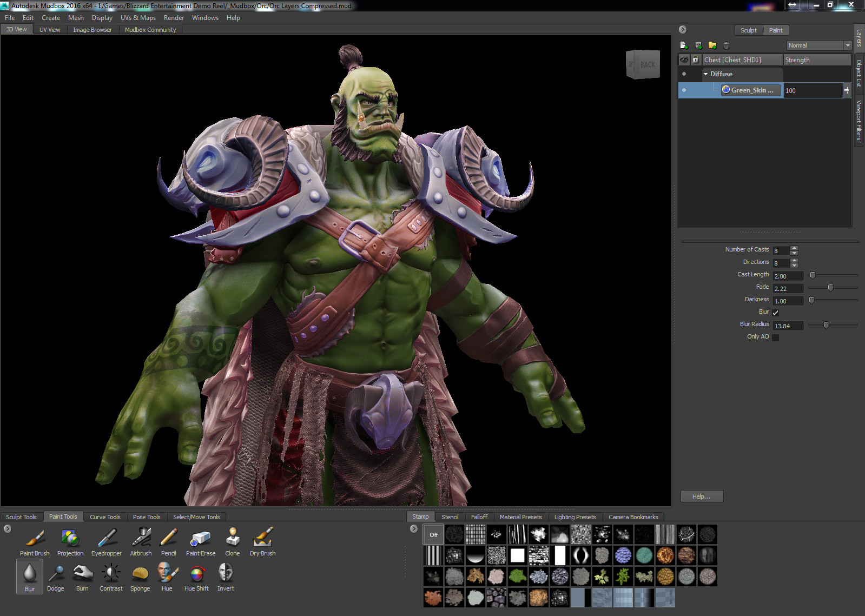The height and width of the screenshot is (616, 865).
Task: Open the File menu
Action: tap(10, 18)
